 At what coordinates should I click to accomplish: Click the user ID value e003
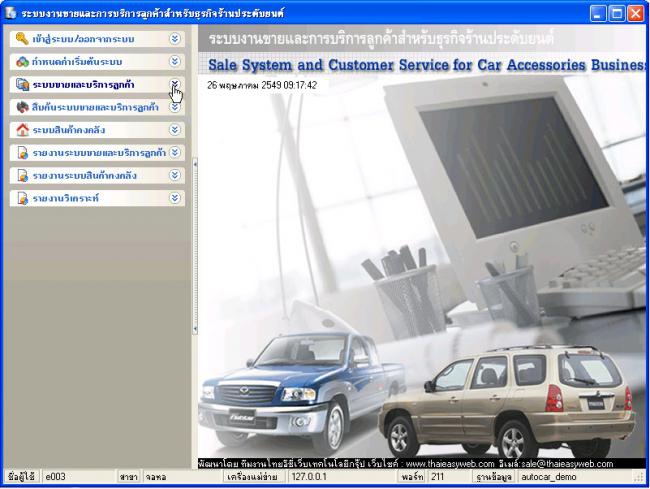tap(55, 477)
